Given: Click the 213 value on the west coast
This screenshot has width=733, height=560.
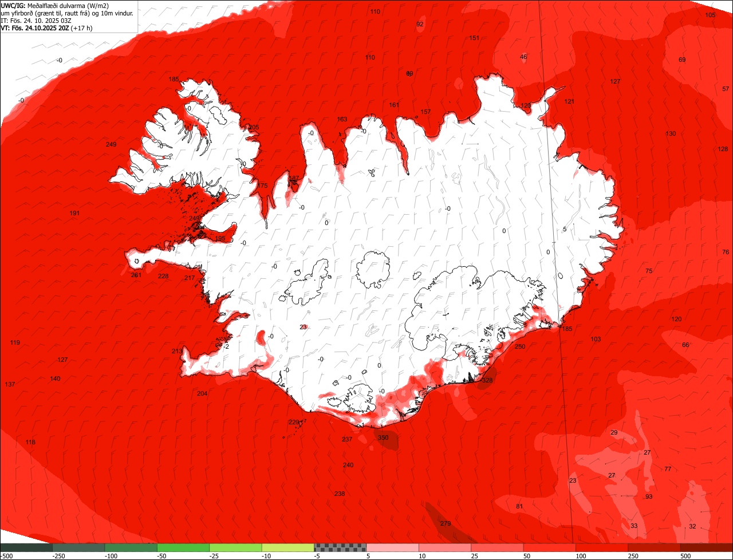Looking at the screenshot, I should point(177,351).
